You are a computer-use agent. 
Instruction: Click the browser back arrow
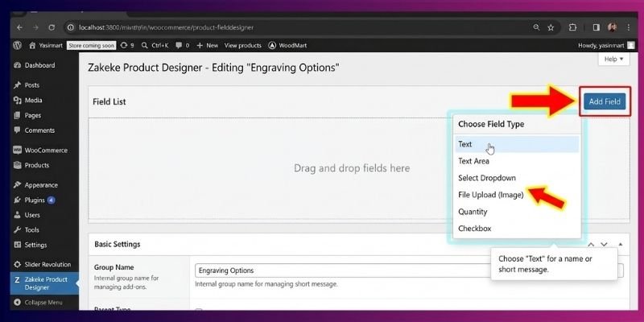tap(19, 27)
